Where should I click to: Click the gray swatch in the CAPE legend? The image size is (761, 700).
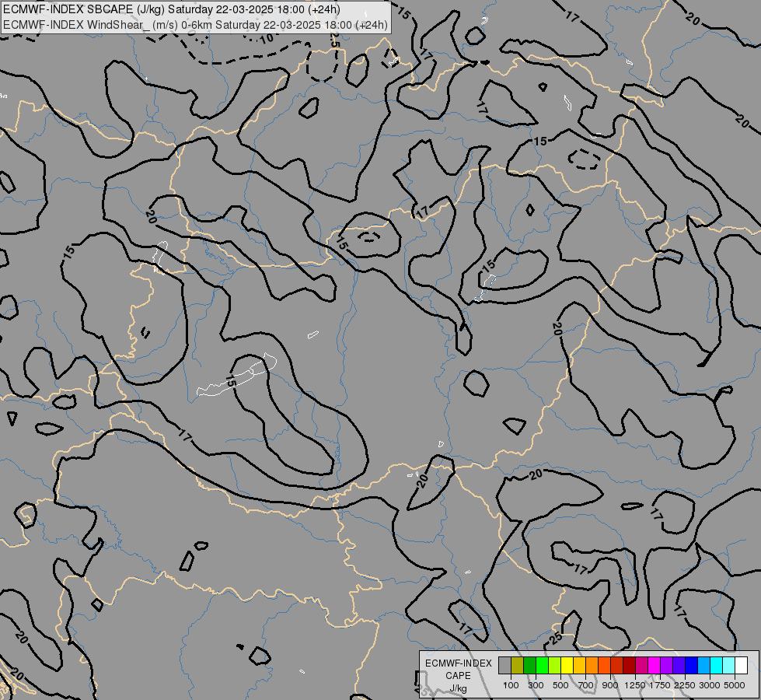[504, 666]
